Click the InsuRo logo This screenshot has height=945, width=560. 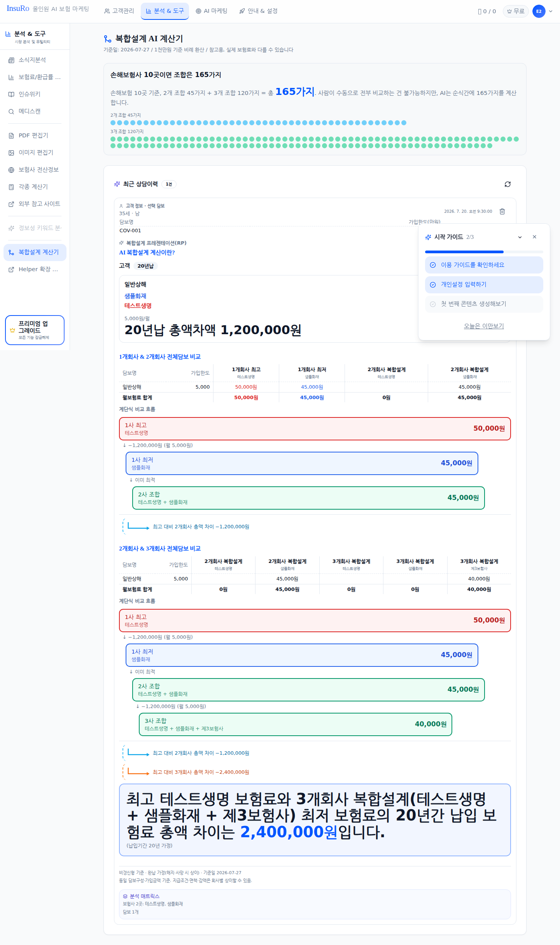(18, 9)
